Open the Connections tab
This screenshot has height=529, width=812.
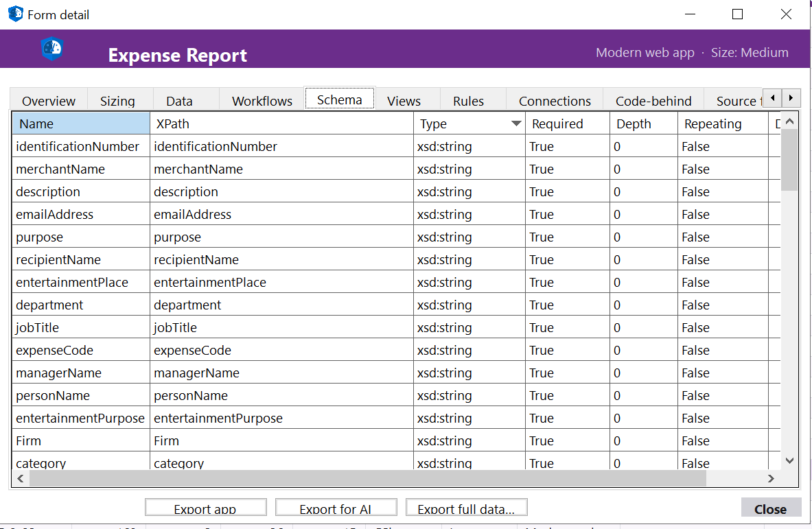click(555, 100)
